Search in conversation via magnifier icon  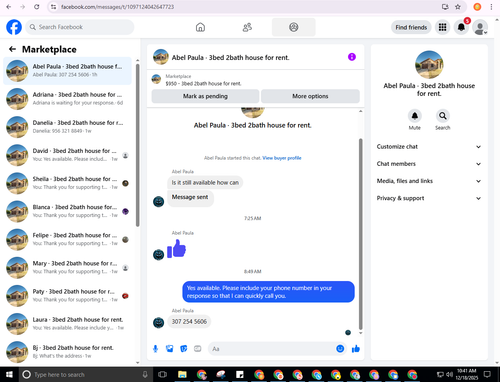[x=443, y=116]
